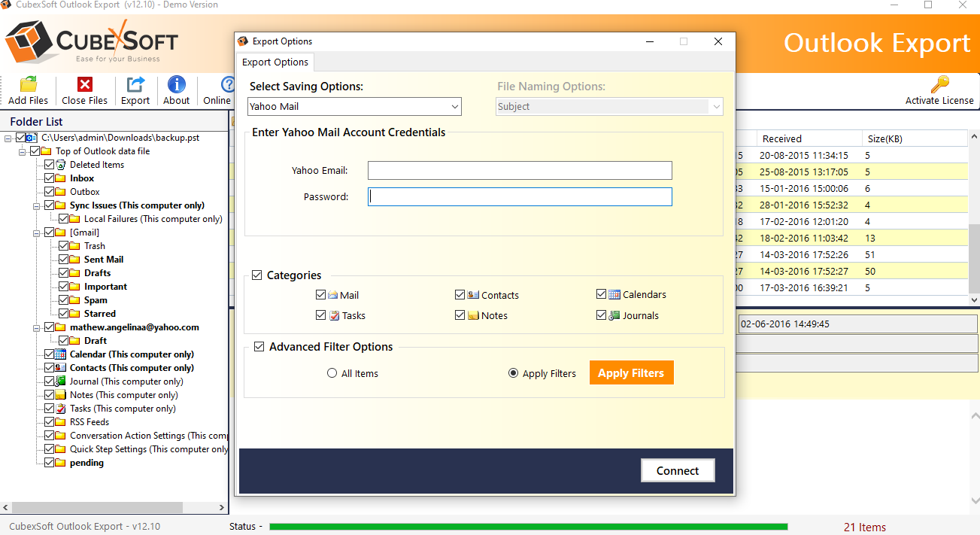Image resolution: width=980 pixels, height=535 pixels.
Task: Click the Inbox folder icon in tree
Action: pos(62,178)
